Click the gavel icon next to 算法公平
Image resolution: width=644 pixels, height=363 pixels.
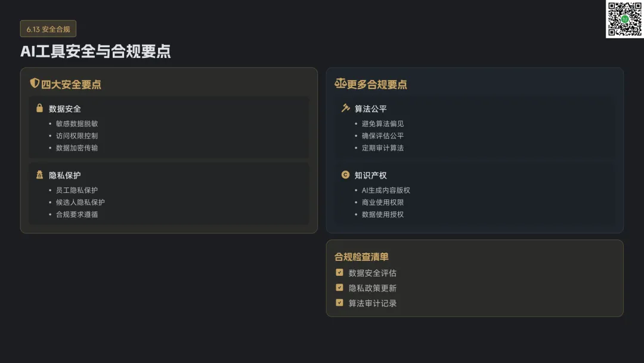[x=345, y=109]
